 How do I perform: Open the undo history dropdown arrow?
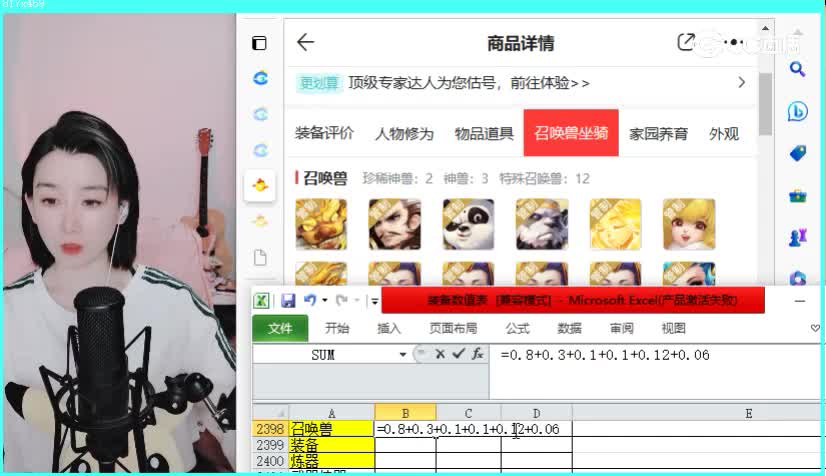(325, 300)
